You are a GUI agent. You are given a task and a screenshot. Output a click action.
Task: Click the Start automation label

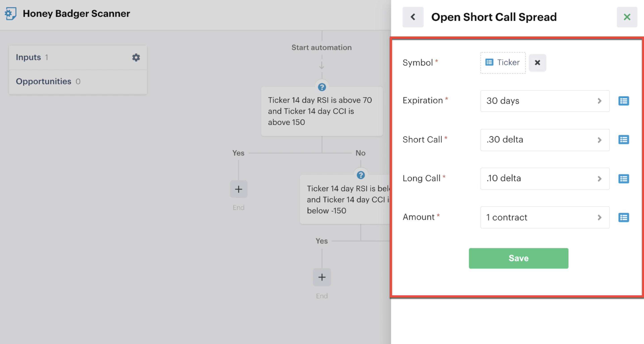tap(322, 47)
